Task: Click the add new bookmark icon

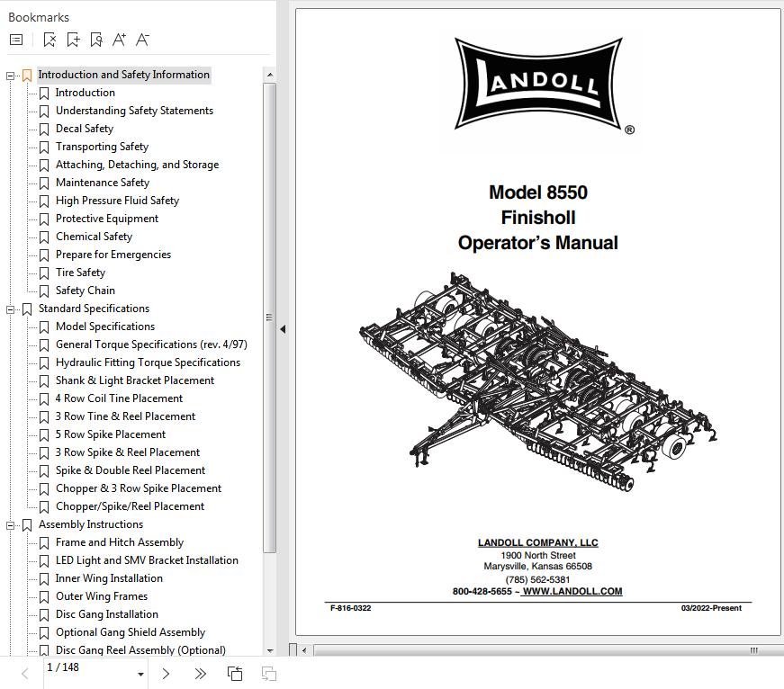Action: (73, 40)
